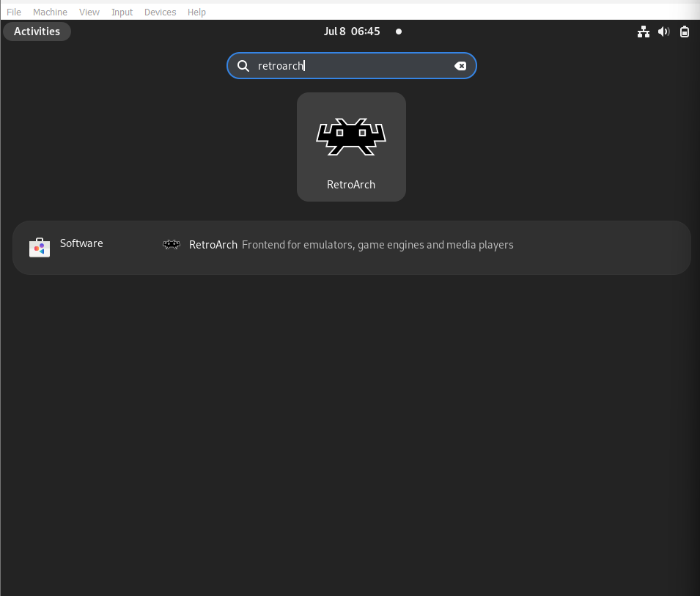This screenshot has height=596, width=700.
Task: Click the volume speaker icon
Action: tap(664, 32)
